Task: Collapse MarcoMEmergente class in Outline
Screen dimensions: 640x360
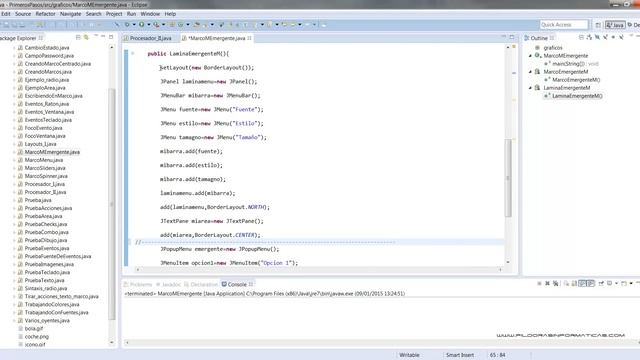Action: 531,56
